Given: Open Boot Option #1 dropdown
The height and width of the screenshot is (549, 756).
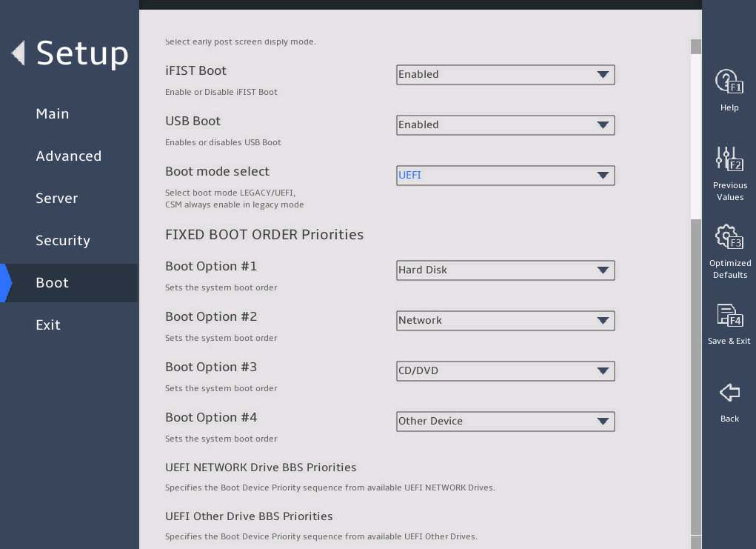Looking at the screenshot, I should point(505,270).
